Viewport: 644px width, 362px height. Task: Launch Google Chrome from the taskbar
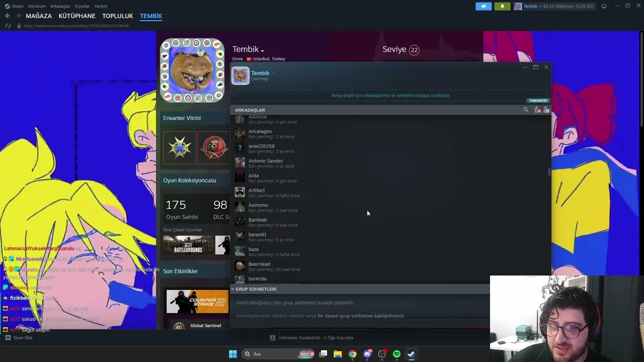click(x=352, y=354)
